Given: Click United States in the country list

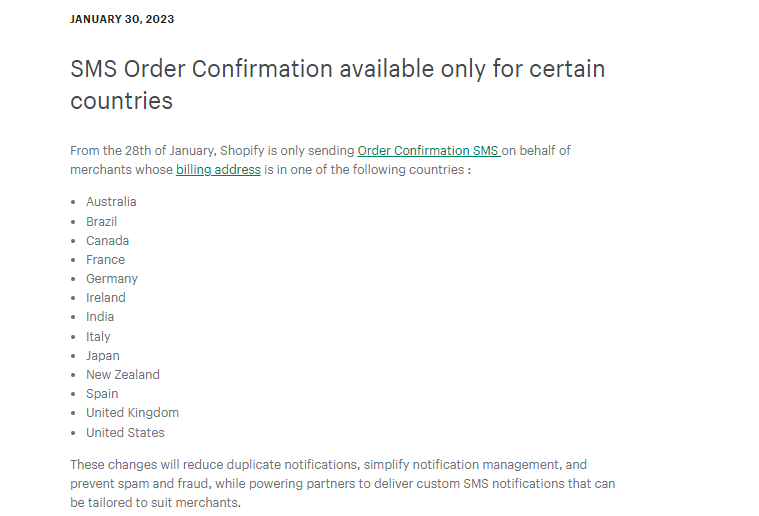Looking at the screenshot, I should pos(125,433).
